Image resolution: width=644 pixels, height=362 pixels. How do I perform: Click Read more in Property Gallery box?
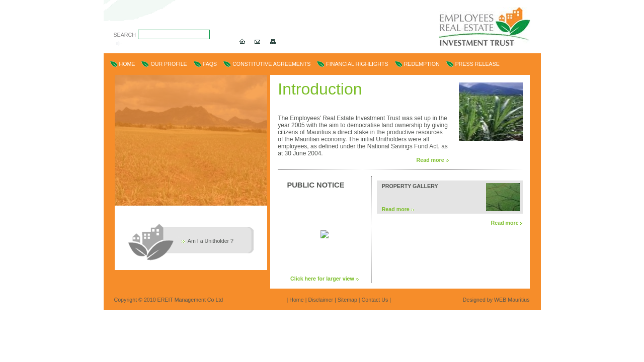coord(397,209)
